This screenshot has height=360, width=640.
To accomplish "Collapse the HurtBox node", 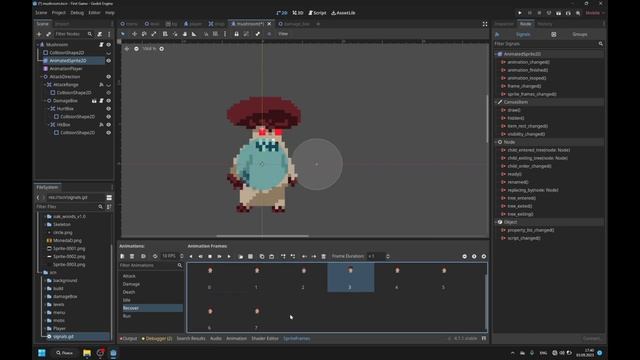I will point(49,109).
